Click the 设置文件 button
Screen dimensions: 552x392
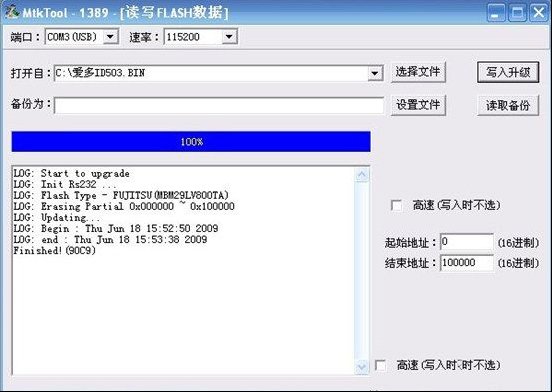pyautogui.click(x=418, y=105)
